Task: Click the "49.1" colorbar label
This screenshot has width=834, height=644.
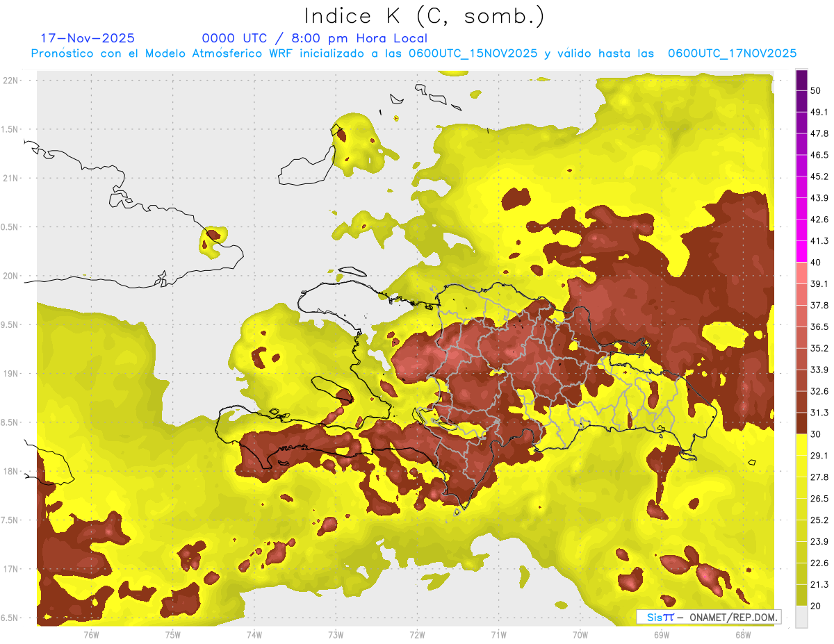Action: click(x=819, y=112)
